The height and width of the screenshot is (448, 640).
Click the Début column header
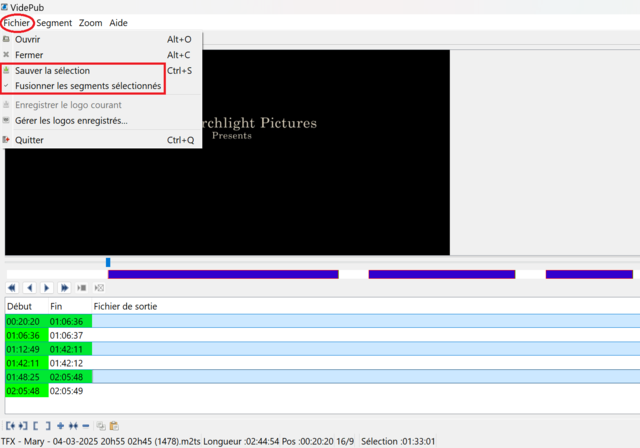click(27, 306)
